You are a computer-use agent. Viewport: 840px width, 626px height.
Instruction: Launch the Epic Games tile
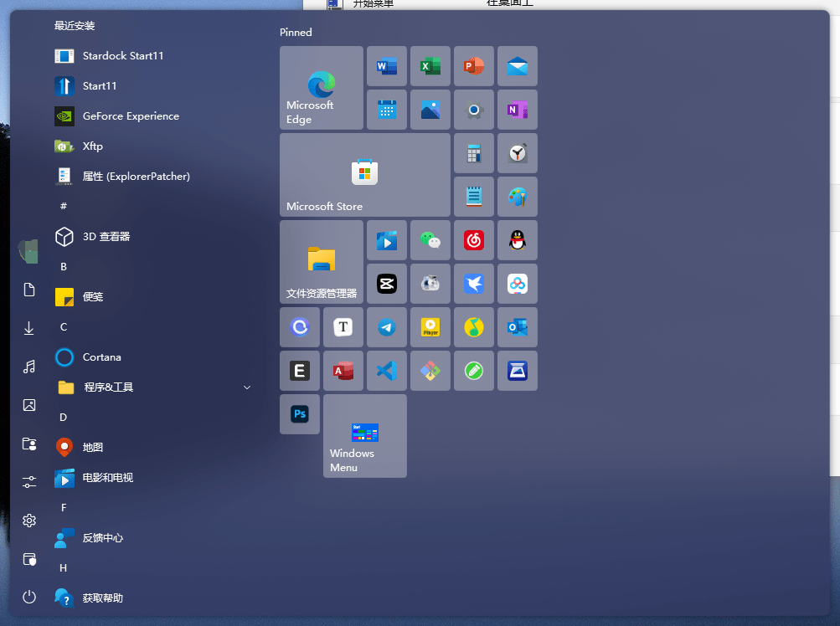click(x=300, y=371)
